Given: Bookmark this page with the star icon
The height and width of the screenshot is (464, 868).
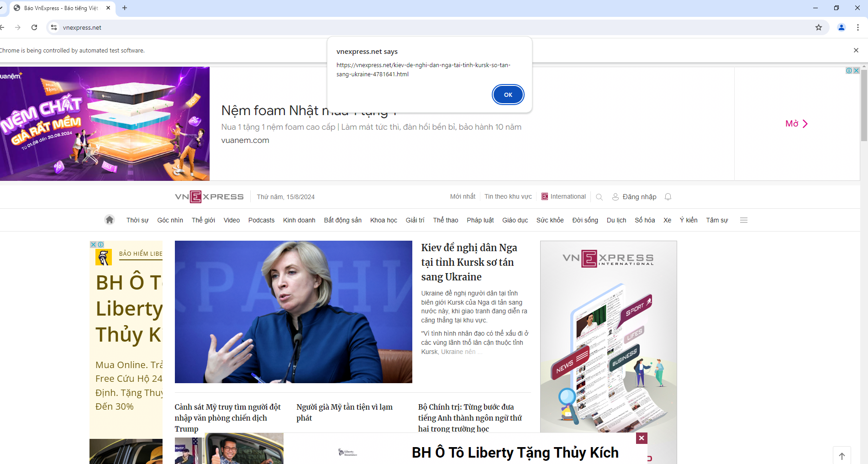Looking at the screenshot, I should pyautogui.click(x=819, y=27).
